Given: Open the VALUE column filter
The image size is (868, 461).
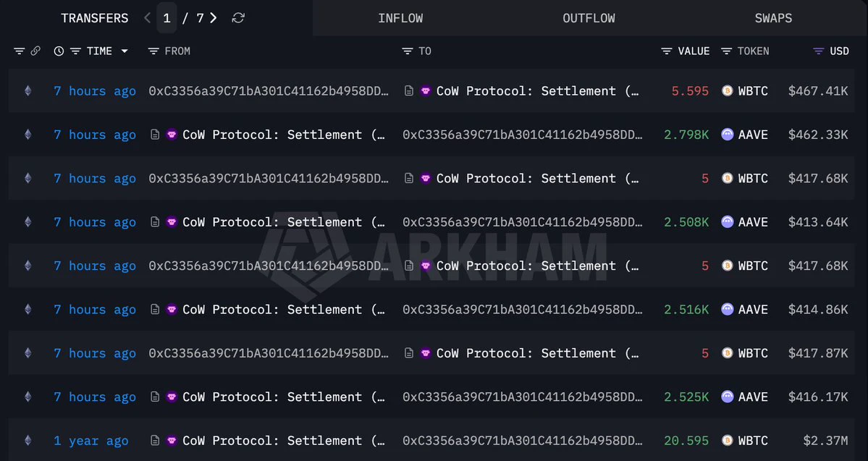Looking at the screenshot, I should pos(667,51).
